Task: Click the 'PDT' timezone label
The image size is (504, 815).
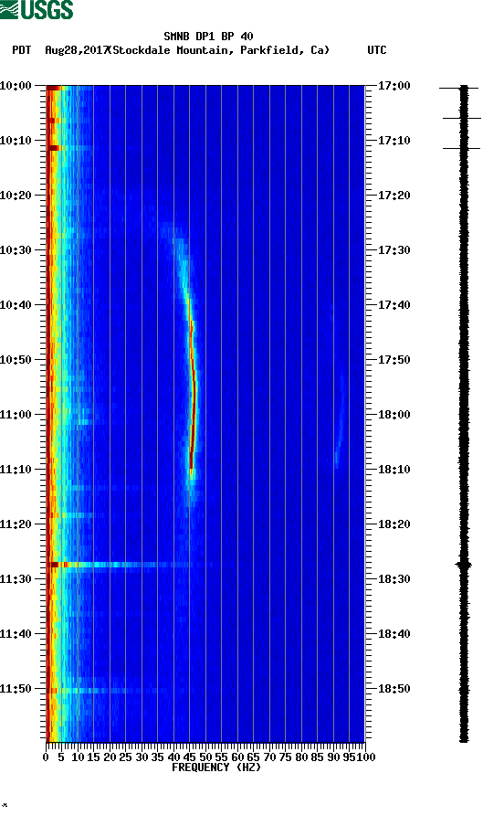Action: click(21, 50)
